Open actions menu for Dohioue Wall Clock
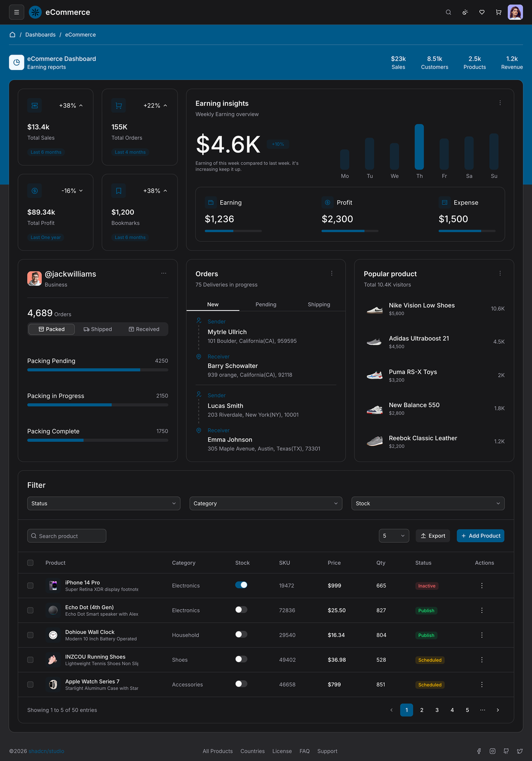Image resolution: width=532 pixels, height=761 pixels. coord(482,635)
